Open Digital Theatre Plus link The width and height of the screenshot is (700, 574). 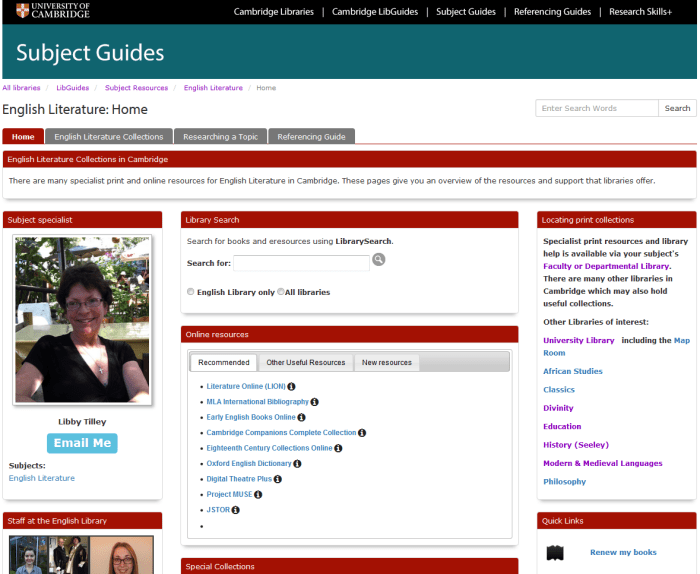(239, 479)
